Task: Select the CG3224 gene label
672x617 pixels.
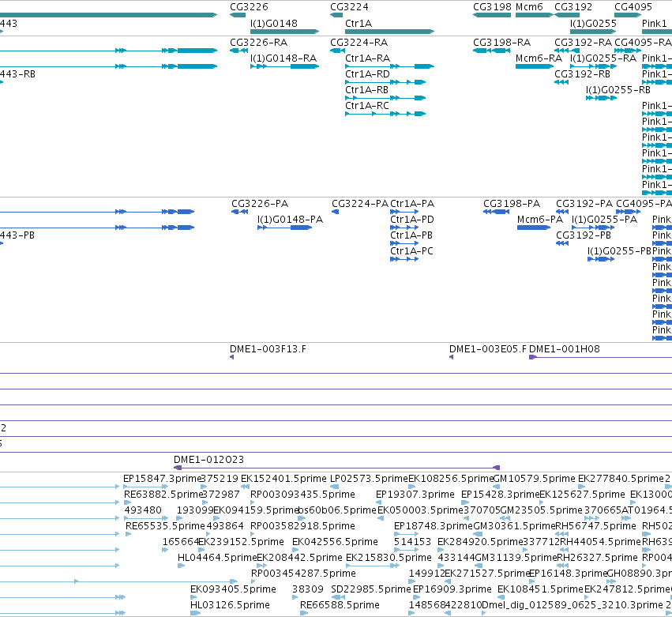Action: [x=349, y=7]
